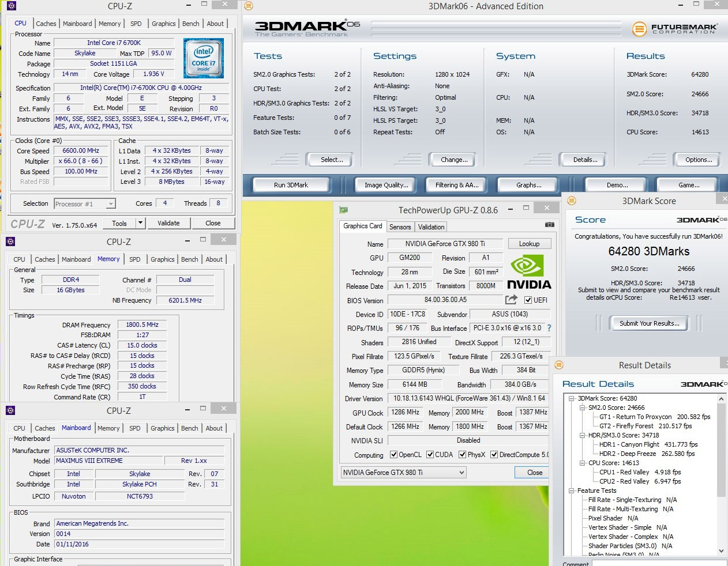Click the 3DMark06 window title icon

pyautogui.click(x=249, y=6)
